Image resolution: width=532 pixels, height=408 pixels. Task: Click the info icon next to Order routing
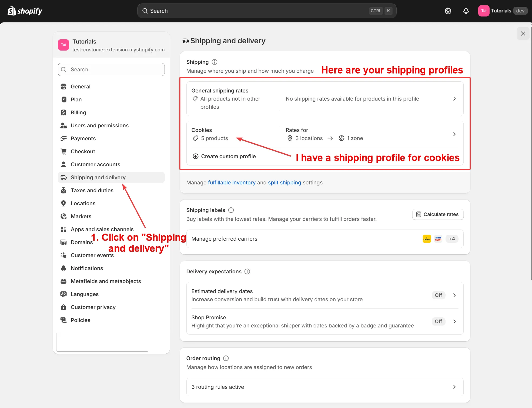[x=226, y=358]
